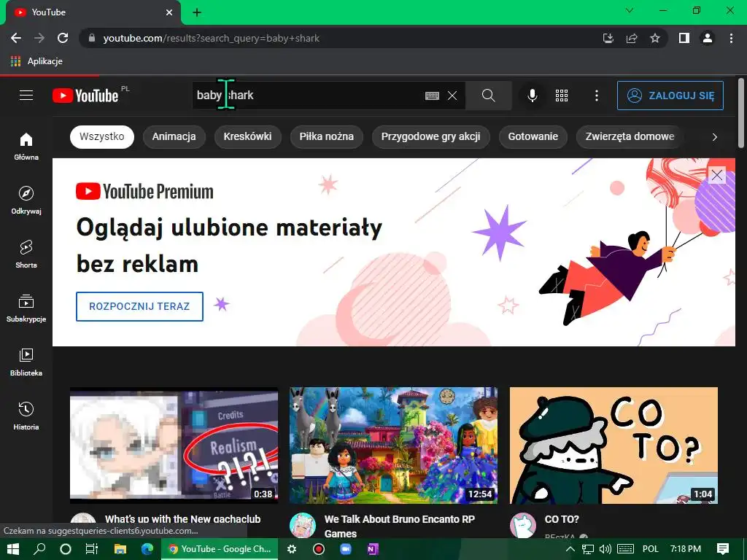Open Subskrypcje in the sidebar
The image size is (747, 560).
(x=26, y=308)
